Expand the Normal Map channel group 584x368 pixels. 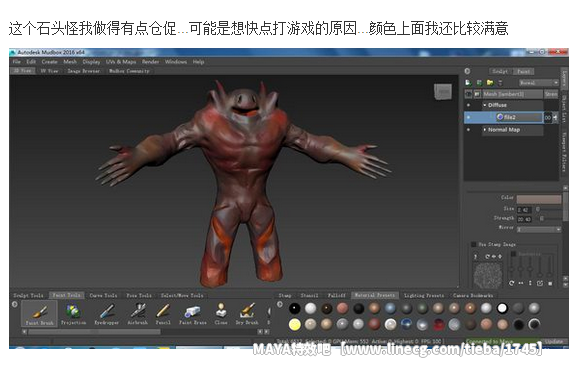(485, 130)
